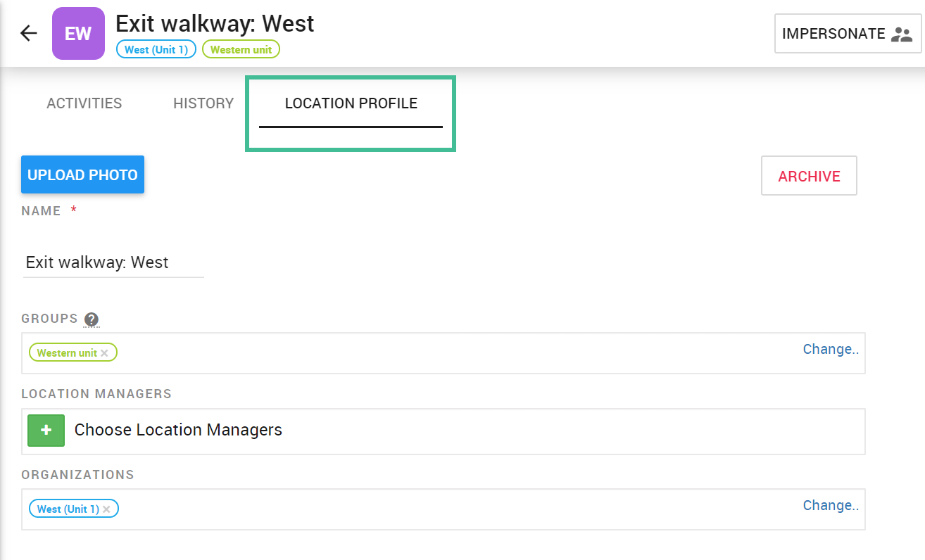This screenshot has width=925, height=560.
Task: Switch to the History tab
Action: [x=203, y=103]
